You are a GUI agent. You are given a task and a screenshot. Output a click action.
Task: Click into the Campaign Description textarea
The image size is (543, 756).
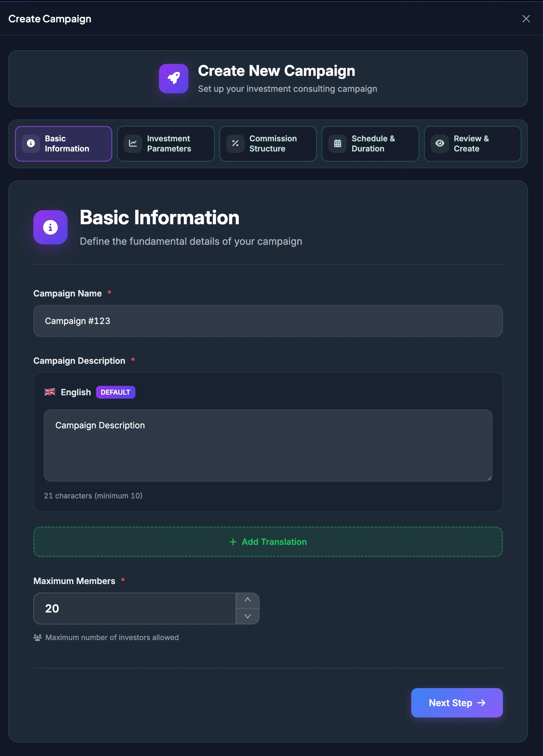[x=268, y=445]
